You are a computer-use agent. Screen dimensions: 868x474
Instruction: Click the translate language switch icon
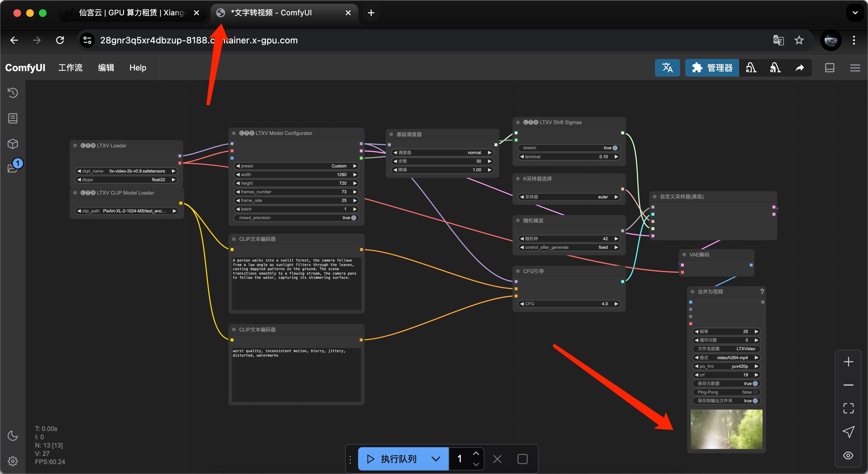tap(667, 68)
